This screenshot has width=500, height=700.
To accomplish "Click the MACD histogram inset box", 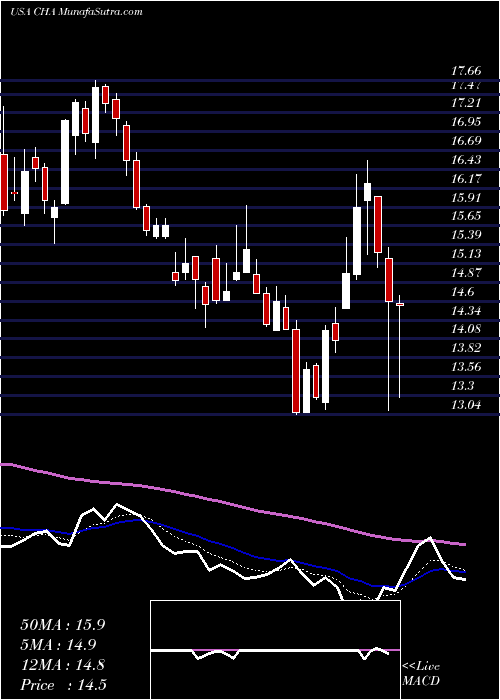I will point(276,650).
